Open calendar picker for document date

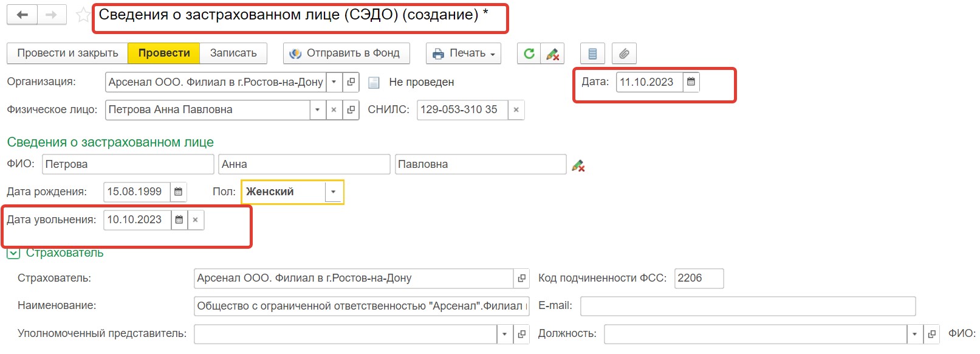(691, 82)
